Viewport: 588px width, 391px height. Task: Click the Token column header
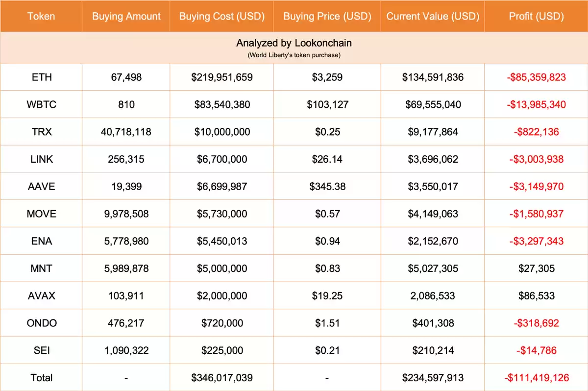click(x=41, y=16)
